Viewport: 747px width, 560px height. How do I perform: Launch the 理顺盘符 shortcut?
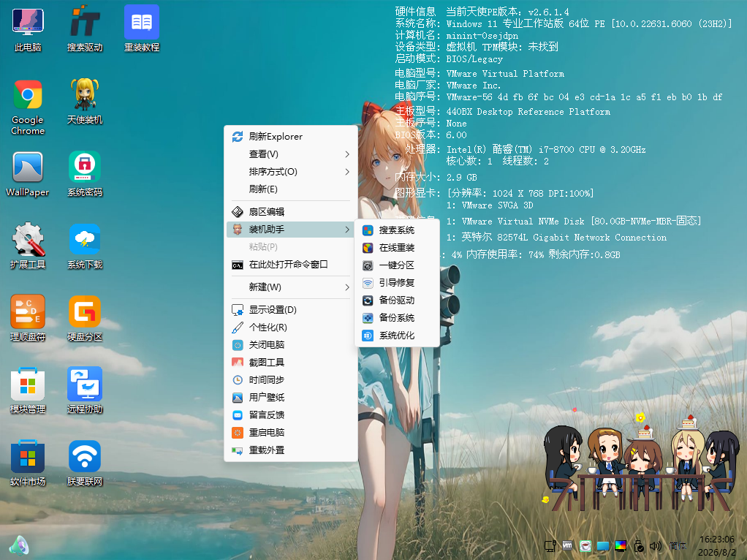tap(28, 318)
